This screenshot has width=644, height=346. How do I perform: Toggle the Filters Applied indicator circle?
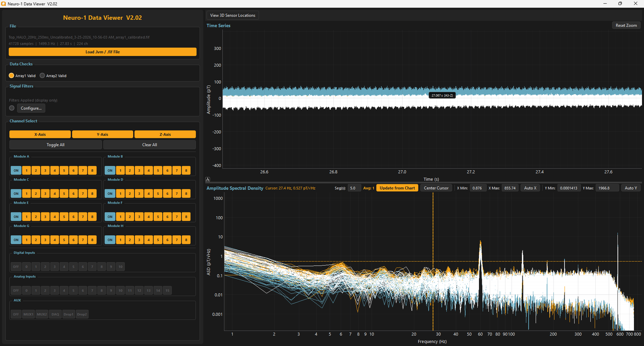coord(12,108)
